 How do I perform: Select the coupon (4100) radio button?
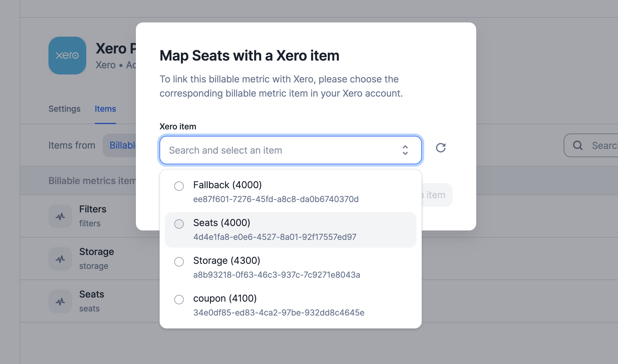coord(179,300)
